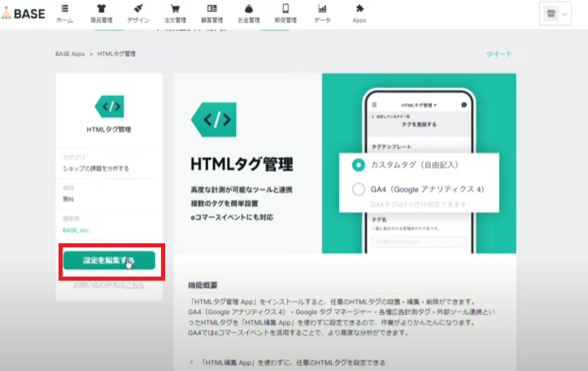Click the sidebar HTML tag app icon

[x=109, y=107]
